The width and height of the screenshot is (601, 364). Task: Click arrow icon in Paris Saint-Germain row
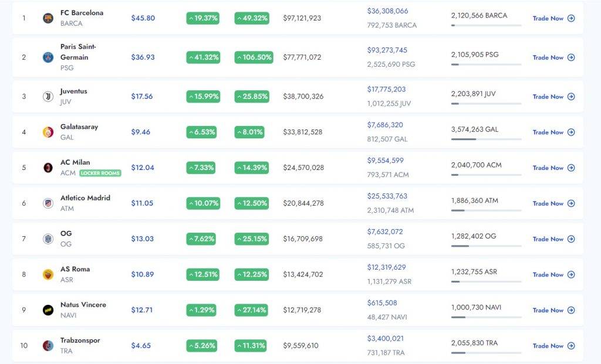pyautogui.click(x=571, y=57)
